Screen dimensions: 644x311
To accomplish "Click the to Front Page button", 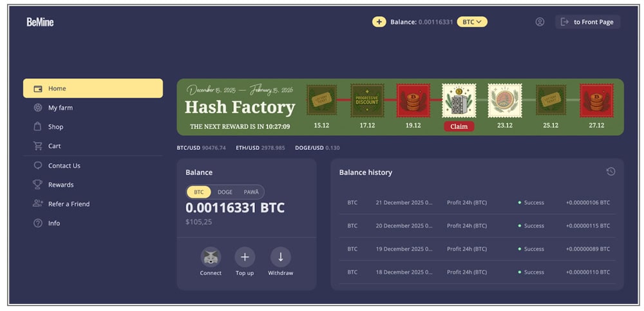I will point(587,22).
